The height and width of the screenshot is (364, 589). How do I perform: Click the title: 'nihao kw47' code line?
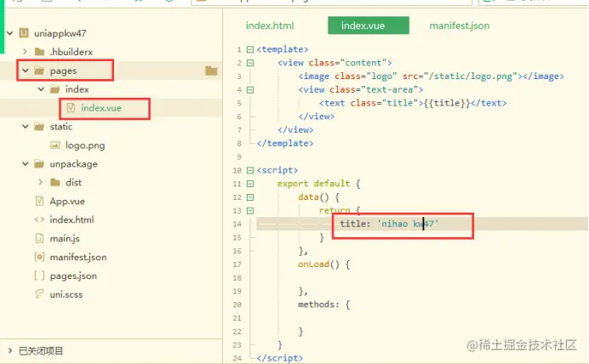[389, 224]
